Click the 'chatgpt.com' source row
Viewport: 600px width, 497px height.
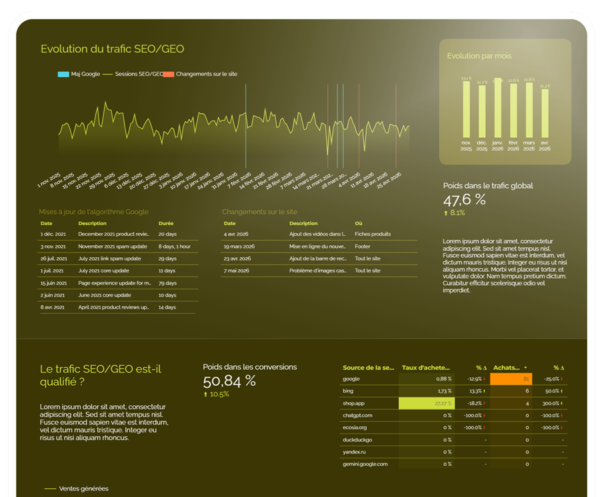pyautogui.click(x=453, y=416)
